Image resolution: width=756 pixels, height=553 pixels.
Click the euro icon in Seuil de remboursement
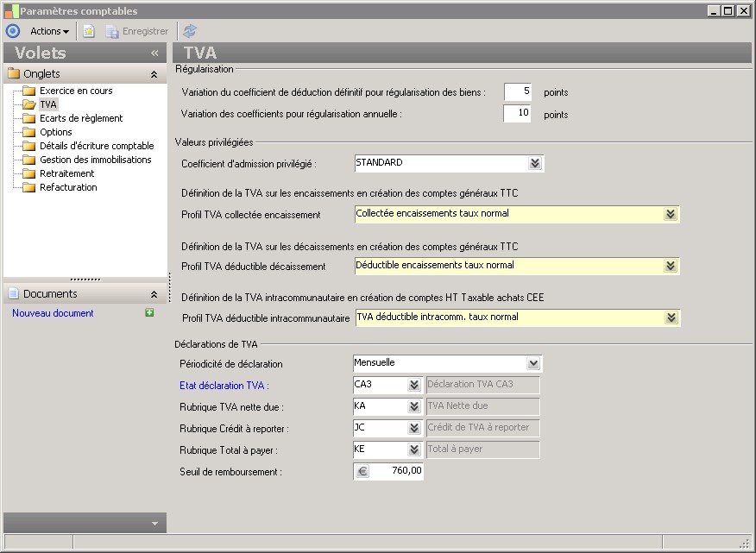362,471
